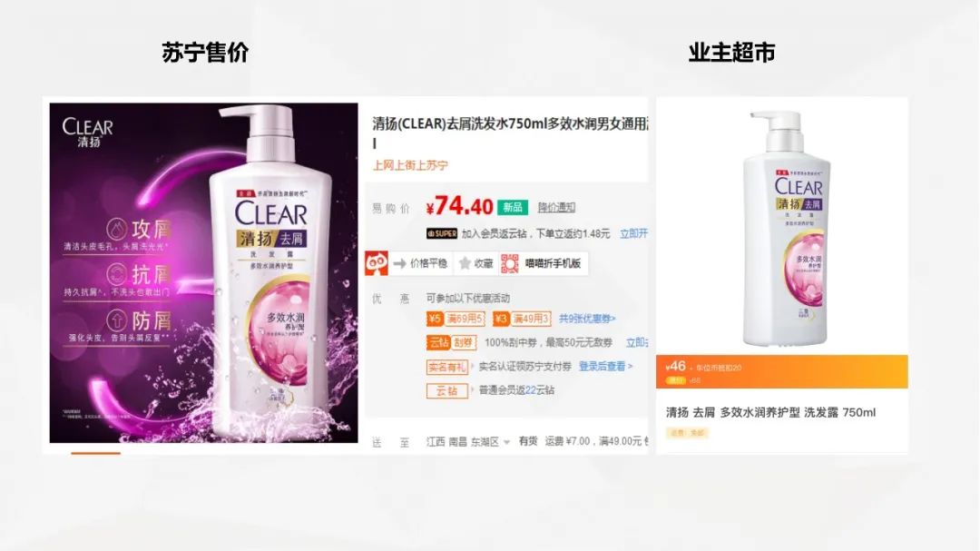Click the green 新品 tag

[513, 207]
